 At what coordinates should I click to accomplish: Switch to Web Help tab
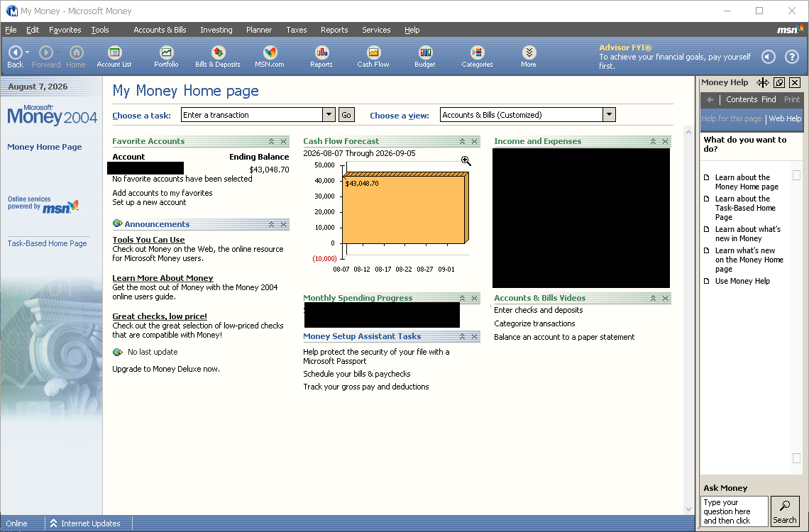tap(786, 118)
